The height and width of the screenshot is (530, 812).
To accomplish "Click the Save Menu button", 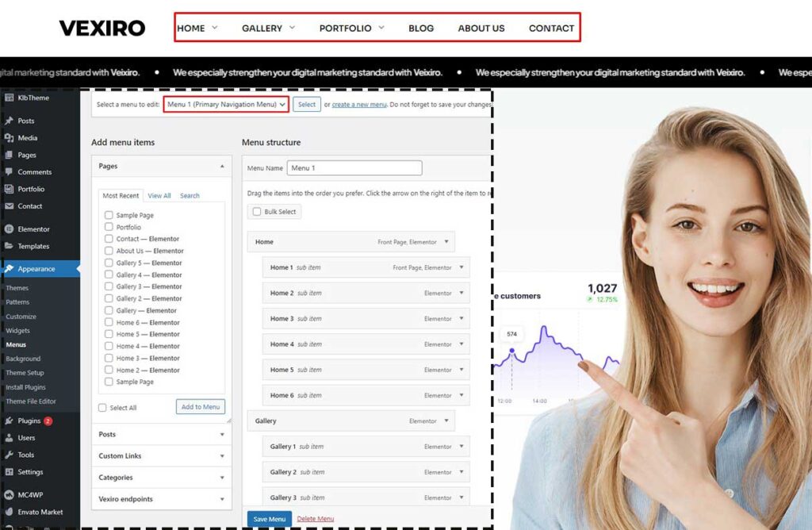I will point(270,518).
